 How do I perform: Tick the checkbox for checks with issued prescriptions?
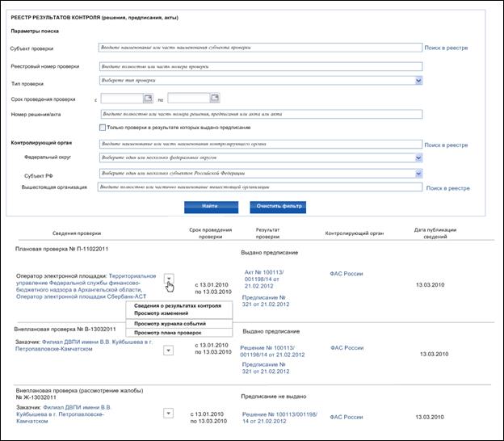pos(103,128)
